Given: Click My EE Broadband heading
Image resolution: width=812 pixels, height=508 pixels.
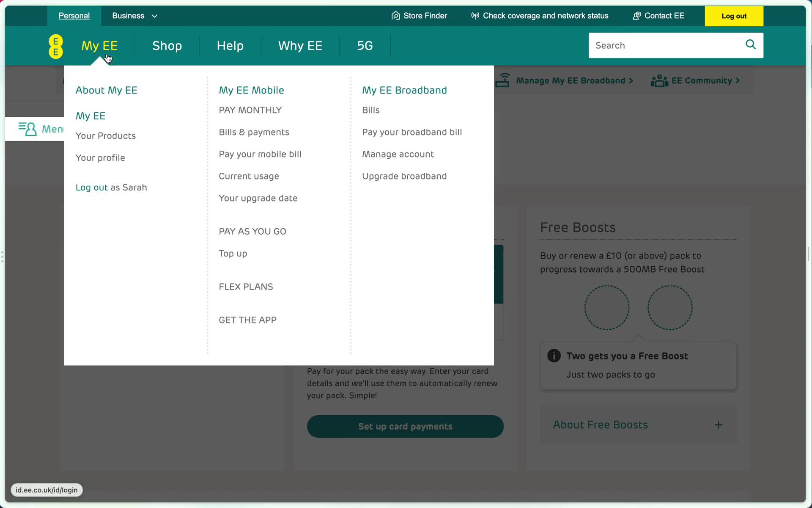Looking at the screenshot, I should point(404,90).
